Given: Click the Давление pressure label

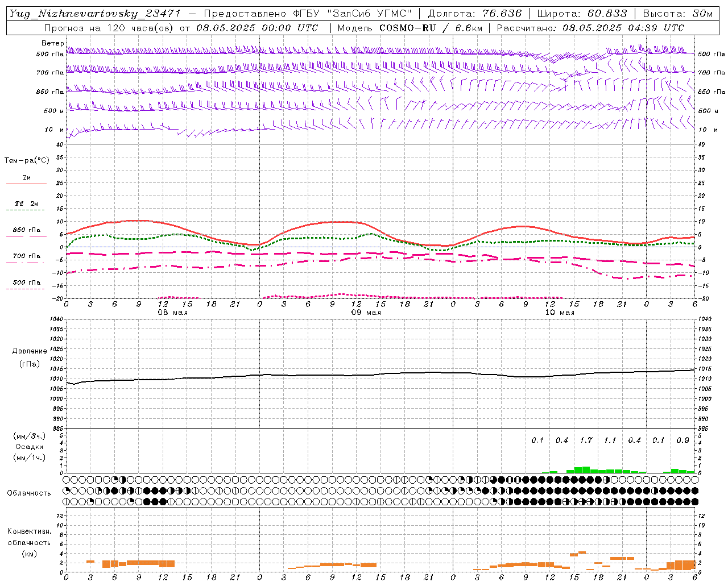Looking at the screenshot, I should point(30,351).
